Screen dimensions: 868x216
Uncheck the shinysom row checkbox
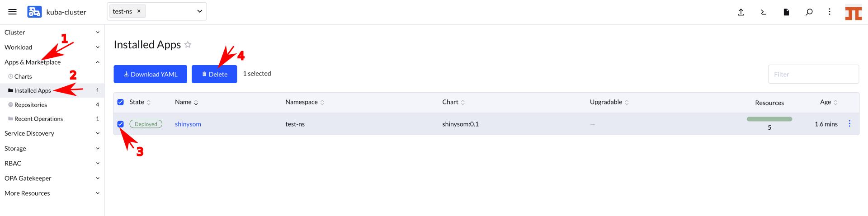point(121,124)
